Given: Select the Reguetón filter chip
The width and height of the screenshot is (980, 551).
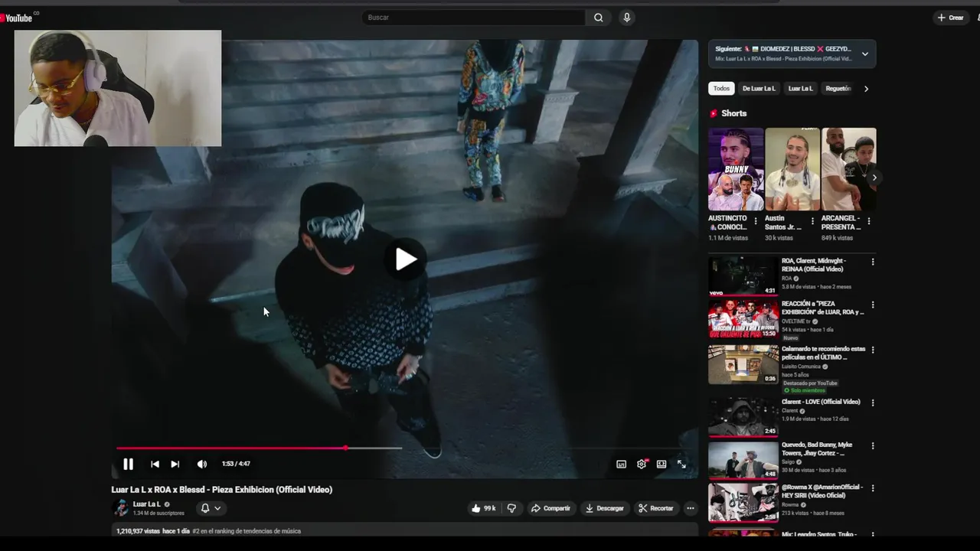Looking at the screenshot, I should click(838, 89).
